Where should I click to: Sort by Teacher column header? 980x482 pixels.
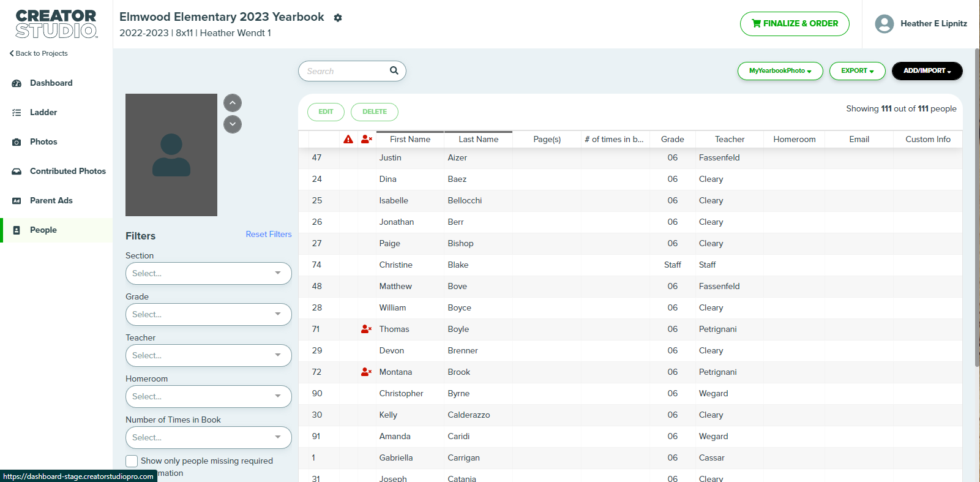click(730, 139)
